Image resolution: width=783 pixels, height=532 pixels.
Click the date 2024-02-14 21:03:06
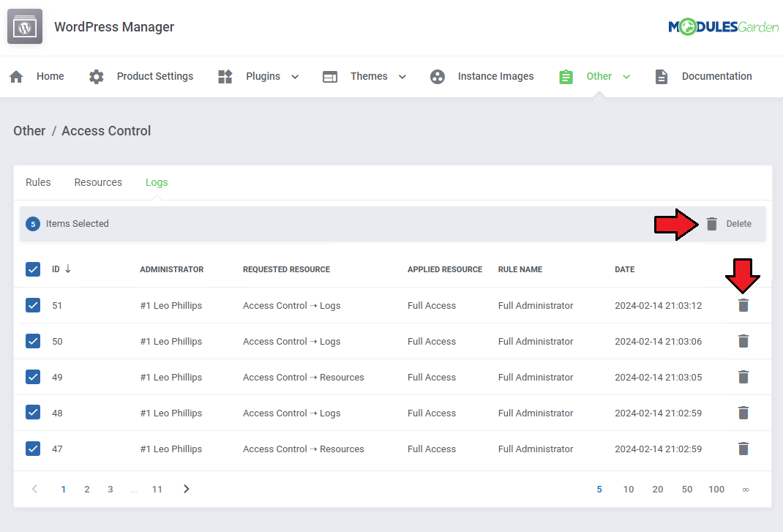[x=658, y=341]
